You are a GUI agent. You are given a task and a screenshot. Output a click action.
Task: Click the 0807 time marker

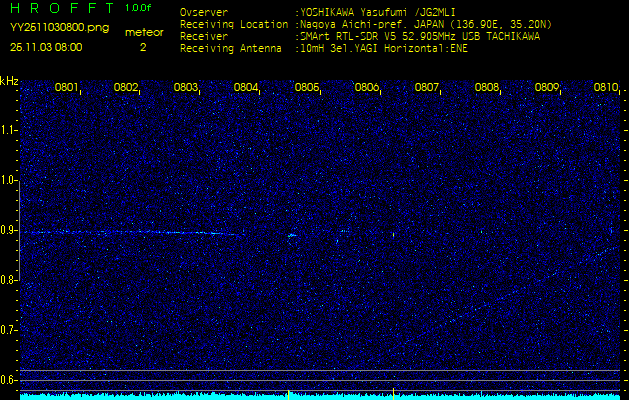coord(427,88)
